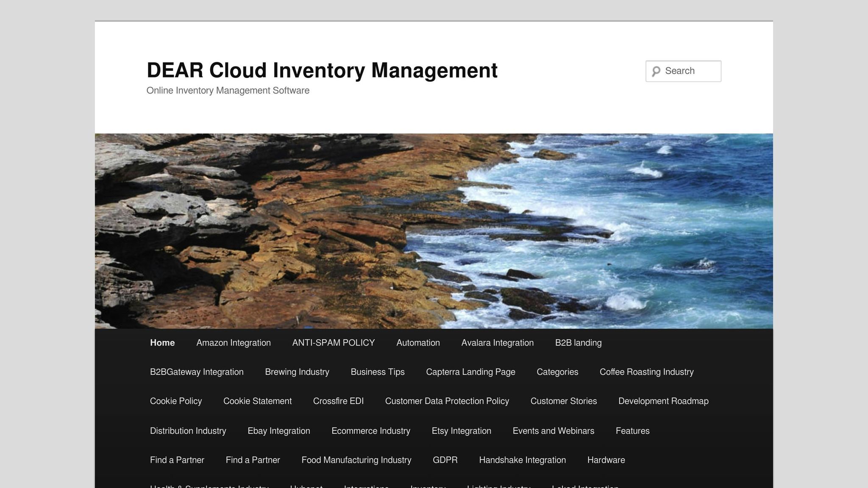Open the DEAR Cloud Inventory Management title link
The image size is (868, 488).
pos(322,70)
